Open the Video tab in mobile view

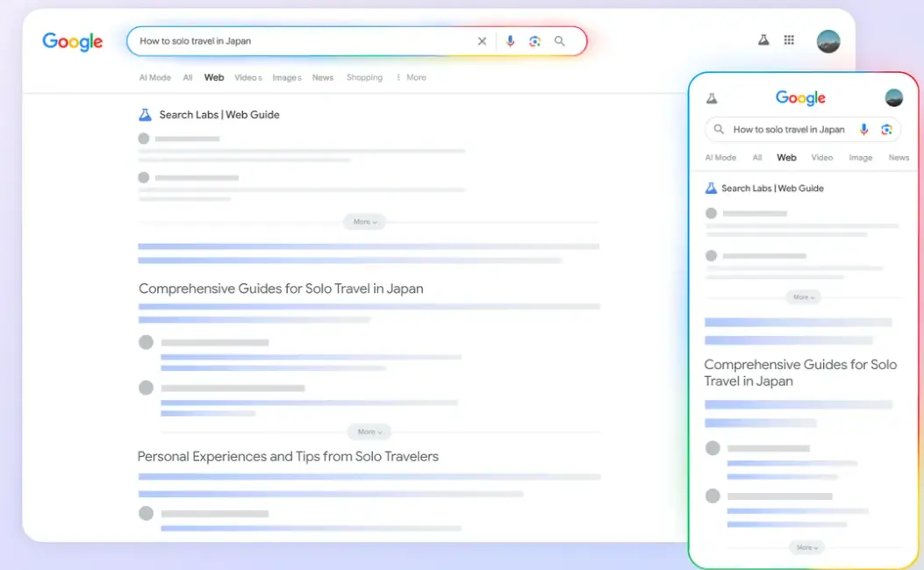(x=822, y=157)
